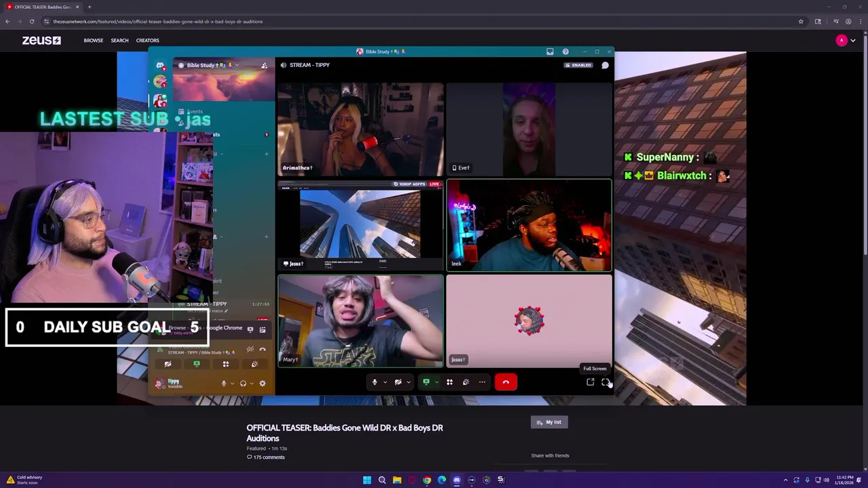The width and height of the screenshot is (868, 488).
Task: Toggle sidebar camera button in voice panel
Action: tap(168, 364)
